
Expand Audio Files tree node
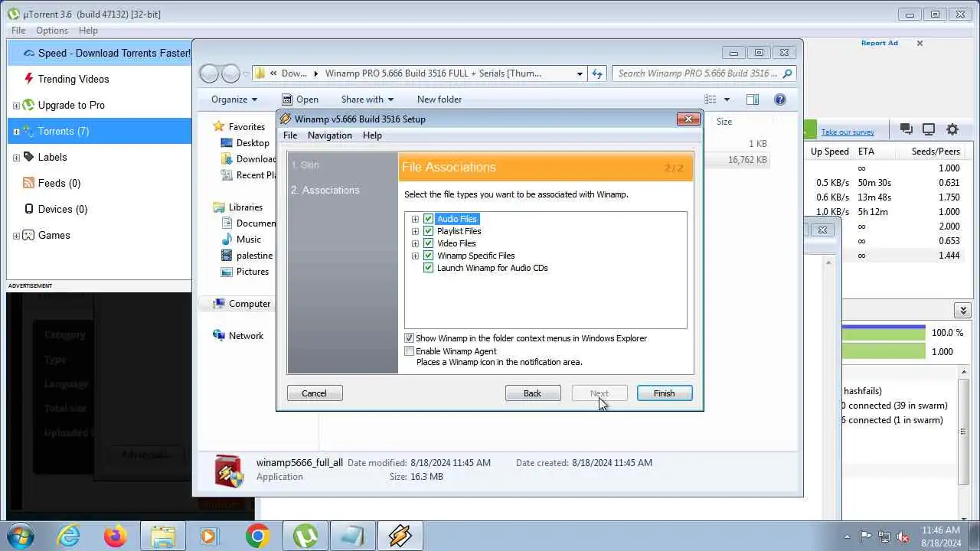(x=415, y=219)
